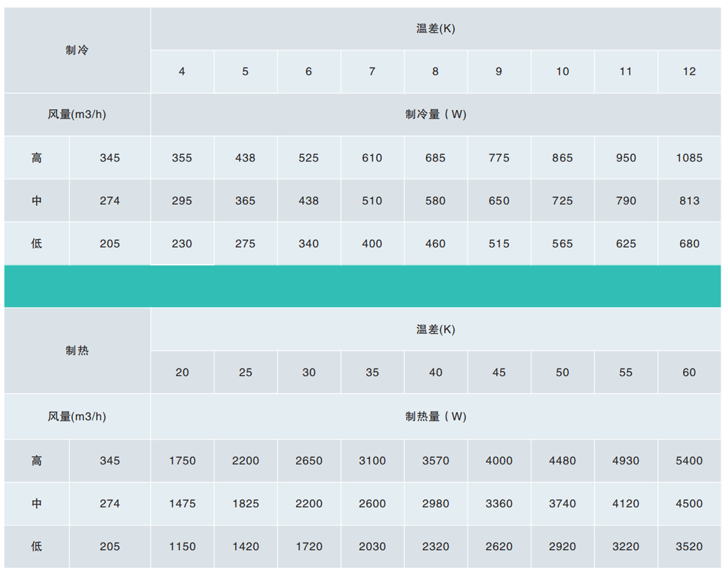Select the cell showing 4120
This screenshot has height=575, width=728.
625,503
